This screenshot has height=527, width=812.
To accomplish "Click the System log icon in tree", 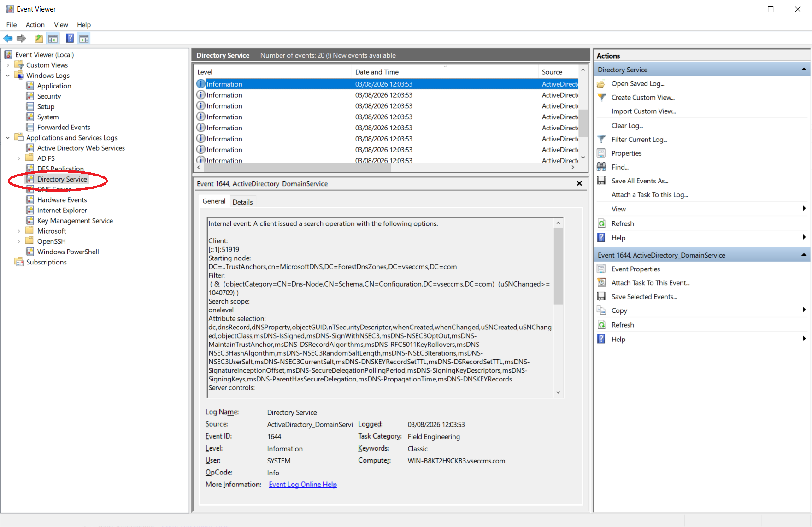I will (30, 117).
